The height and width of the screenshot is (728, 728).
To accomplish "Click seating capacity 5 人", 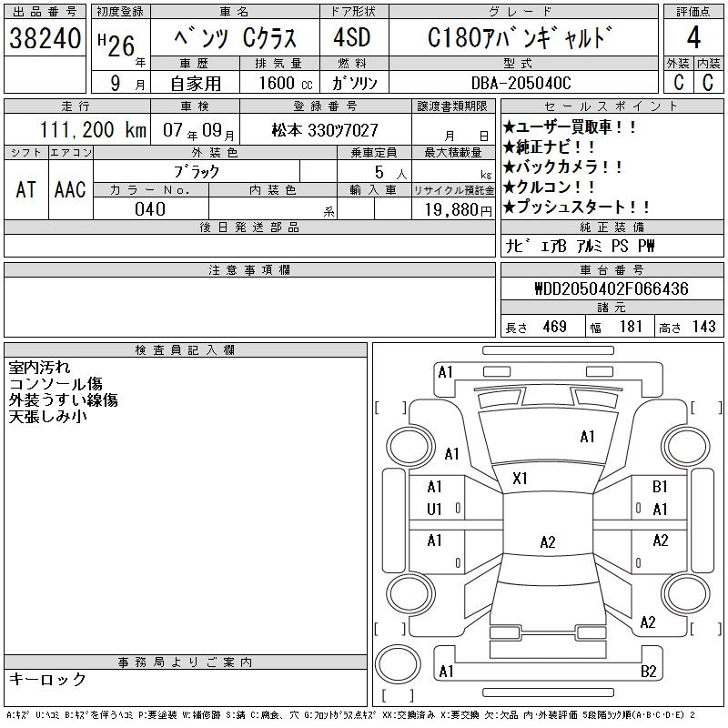I will (x=390, y=173).
